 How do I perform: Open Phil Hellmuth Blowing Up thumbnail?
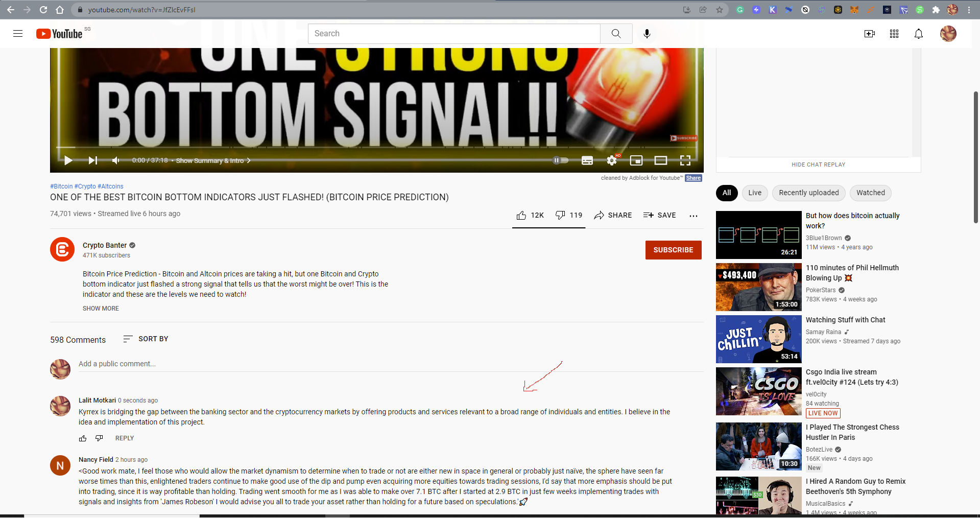click(759, 287)
